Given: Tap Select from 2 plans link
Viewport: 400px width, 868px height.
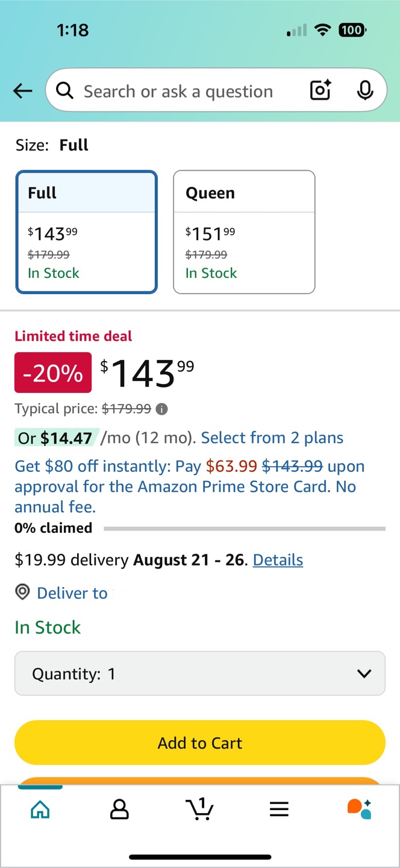Looking at the screenshot, I should click(272, 438).
